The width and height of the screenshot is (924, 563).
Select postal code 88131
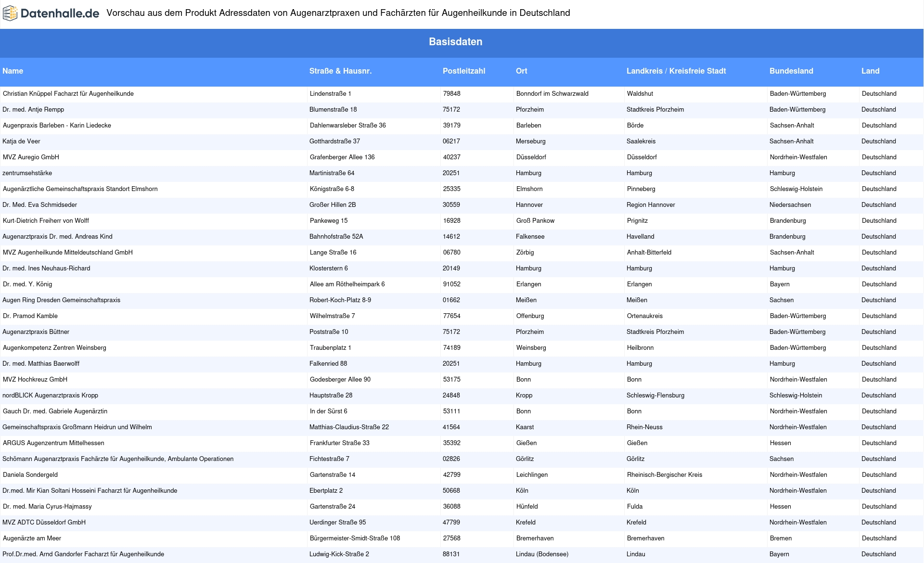point(451,554)
